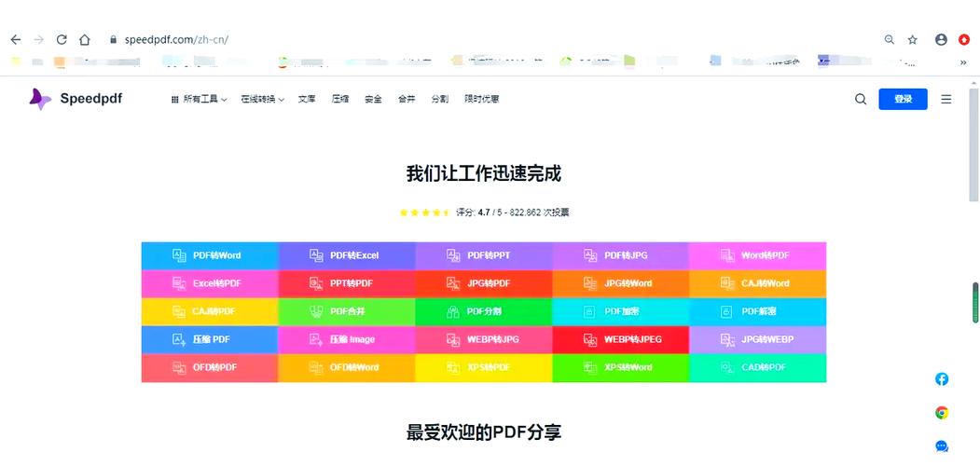Bookmark this page with the star icon

point(913,39)
